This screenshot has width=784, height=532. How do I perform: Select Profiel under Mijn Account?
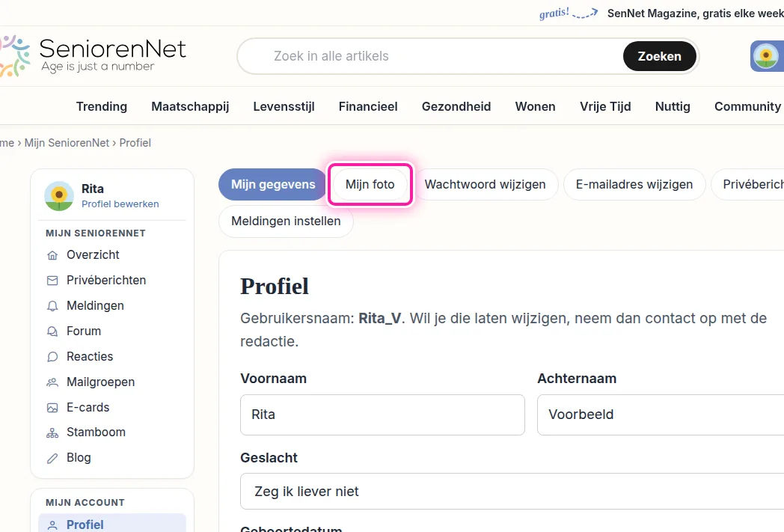112,524
